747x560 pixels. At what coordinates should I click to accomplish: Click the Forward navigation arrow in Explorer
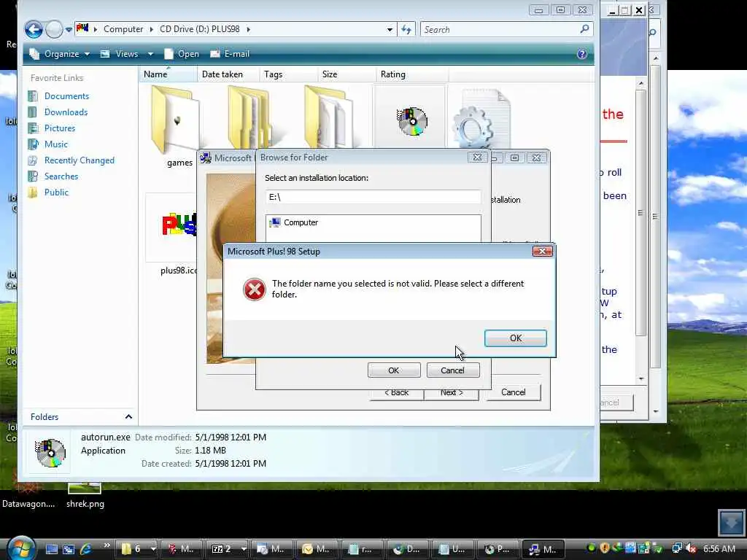[x=54, y=29]
